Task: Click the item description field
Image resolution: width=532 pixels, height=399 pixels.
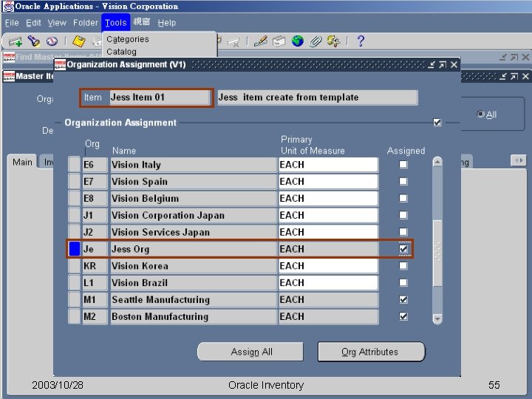Action: click(317, 98)
